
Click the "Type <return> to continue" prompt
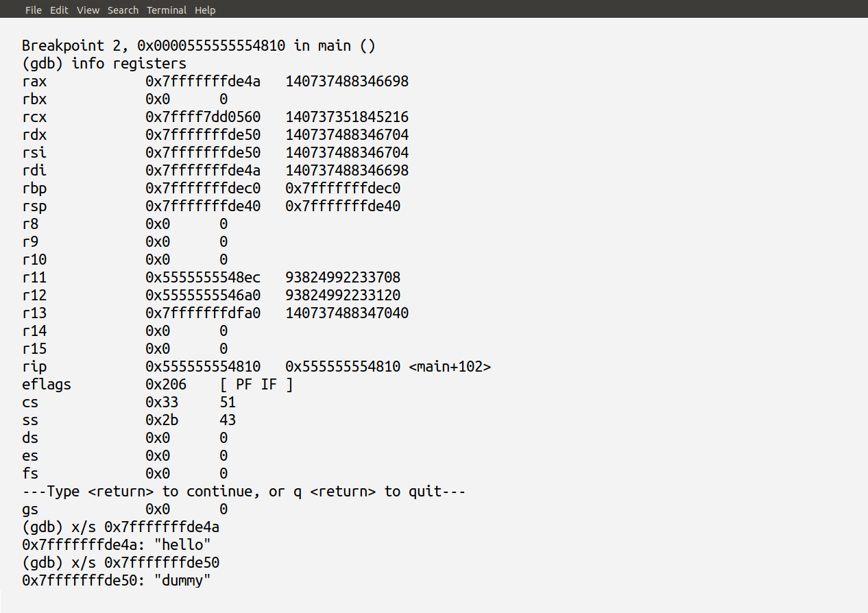(x=244, y=492)
